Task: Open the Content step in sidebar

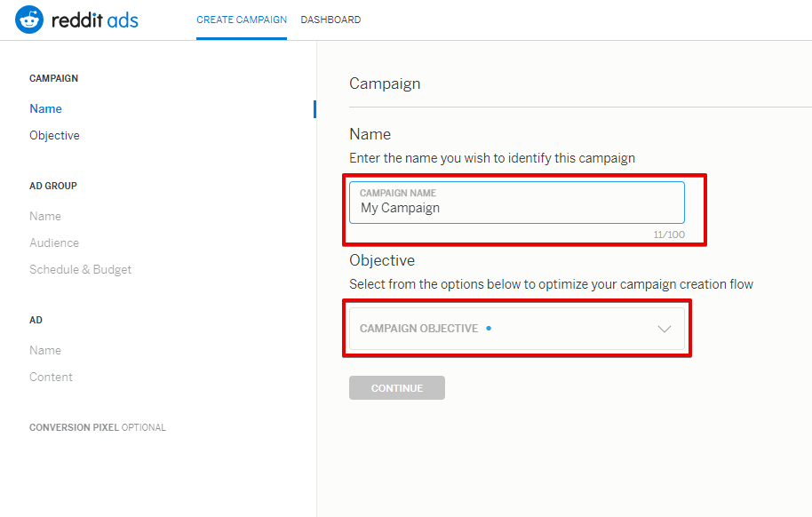Action: [51, 377]
